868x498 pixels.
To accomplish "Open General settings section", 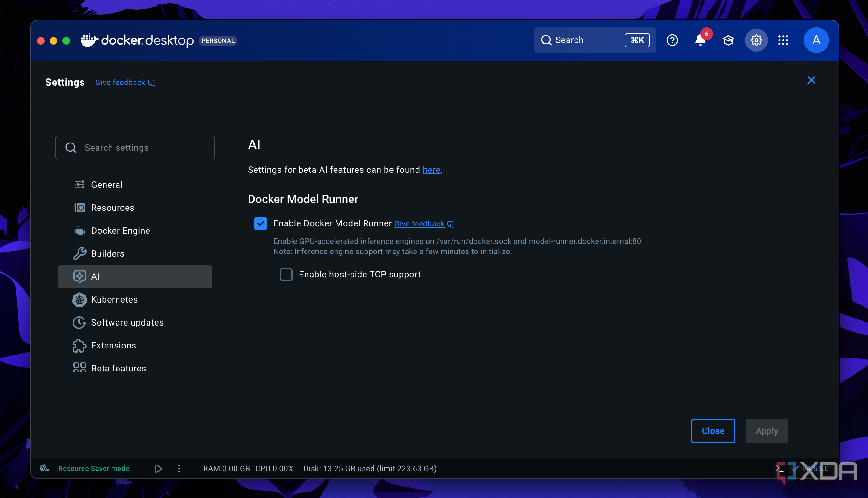I will pos(135,185).
